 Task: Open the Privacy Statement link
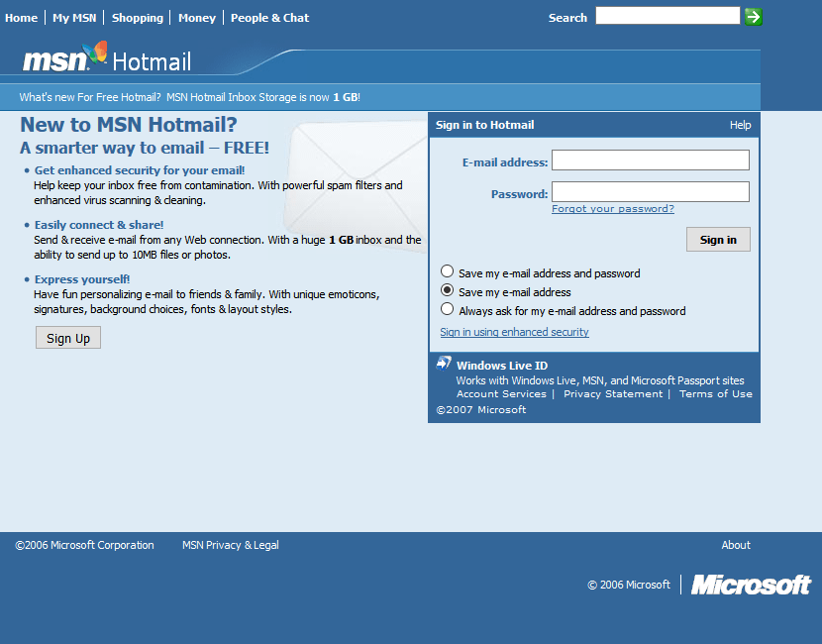[x=613, y=394]
